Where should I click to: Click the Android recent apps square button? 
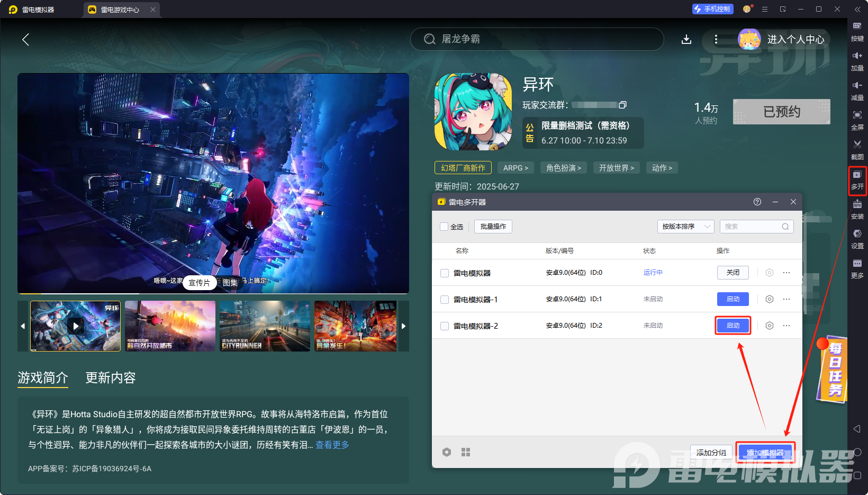[x=857, y=475]
